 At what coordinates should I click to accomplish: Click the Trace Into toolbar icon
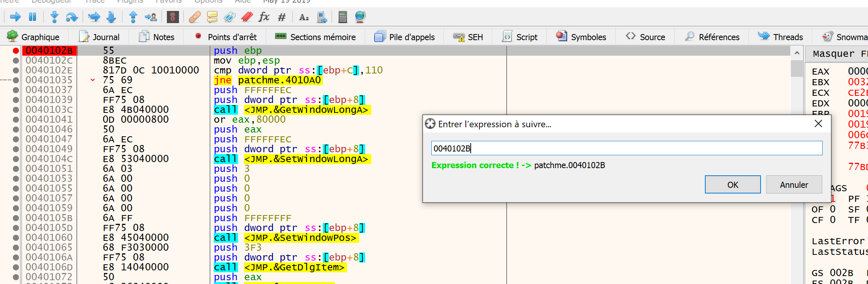94,17
